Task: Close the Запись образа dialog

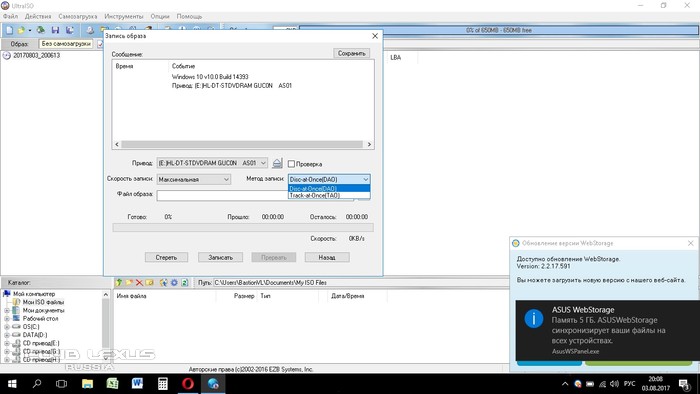Action: pos(375,36)
